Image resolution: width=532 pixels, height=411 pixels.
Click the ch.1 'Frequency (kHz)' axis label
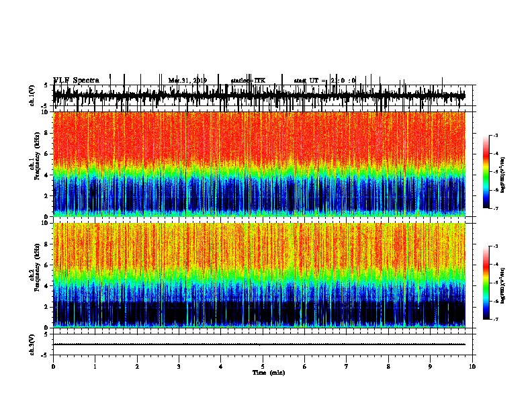(37, 156)
